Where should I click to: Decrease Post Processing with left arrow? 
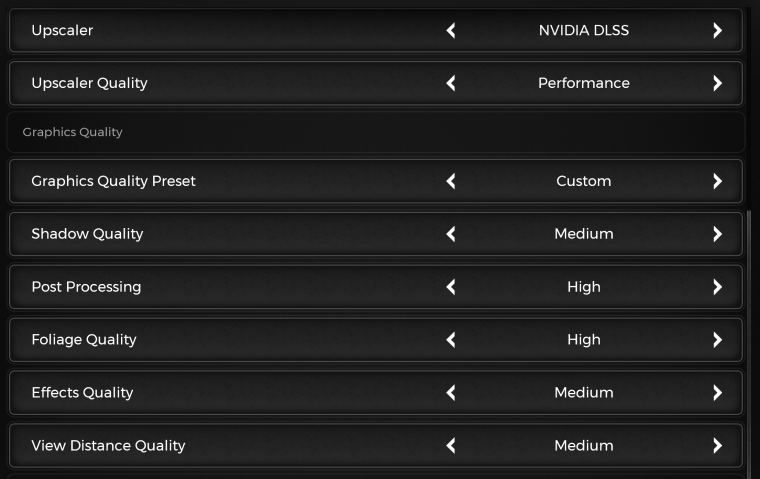point(451,287)
